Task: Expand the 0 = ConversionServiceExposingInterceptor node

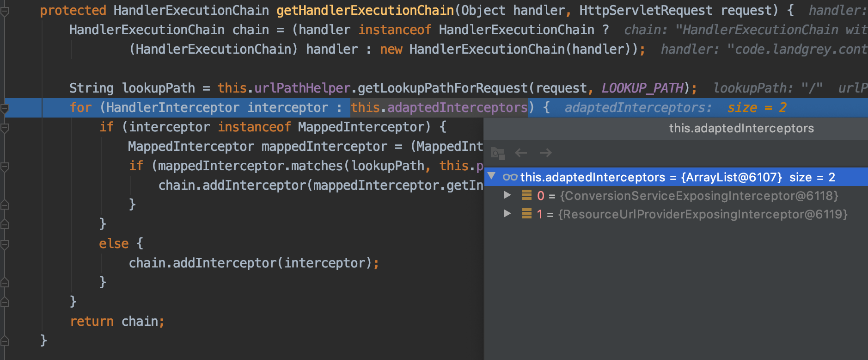Action: coord(507,195)
